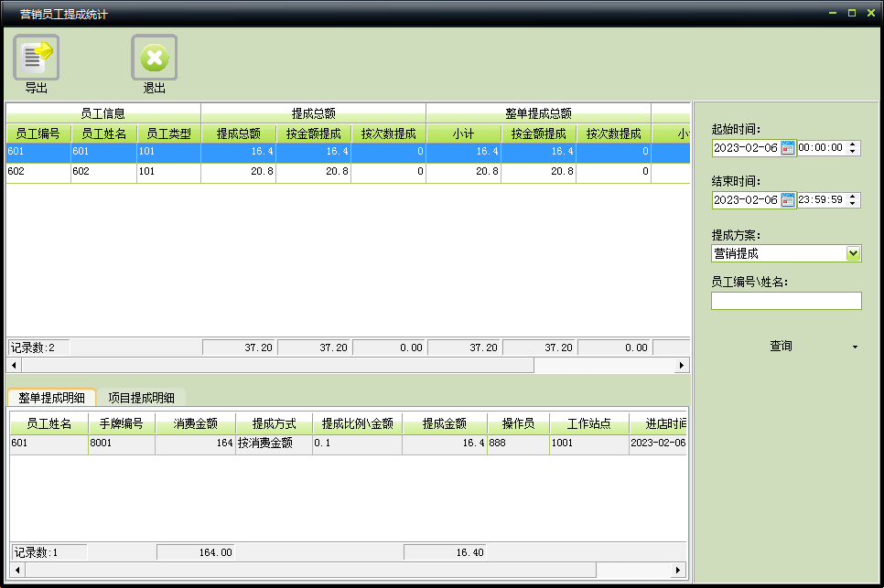This screenshot has width=884, height=588.
Task: Click 按次数提成 header under 整单提成总额 group
Action: pyautogui.click(x=613, y=134)
